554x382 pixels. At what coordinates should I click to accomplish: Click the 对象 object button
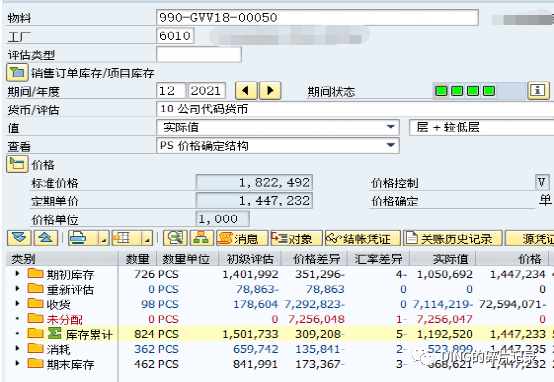pos(296,238)
